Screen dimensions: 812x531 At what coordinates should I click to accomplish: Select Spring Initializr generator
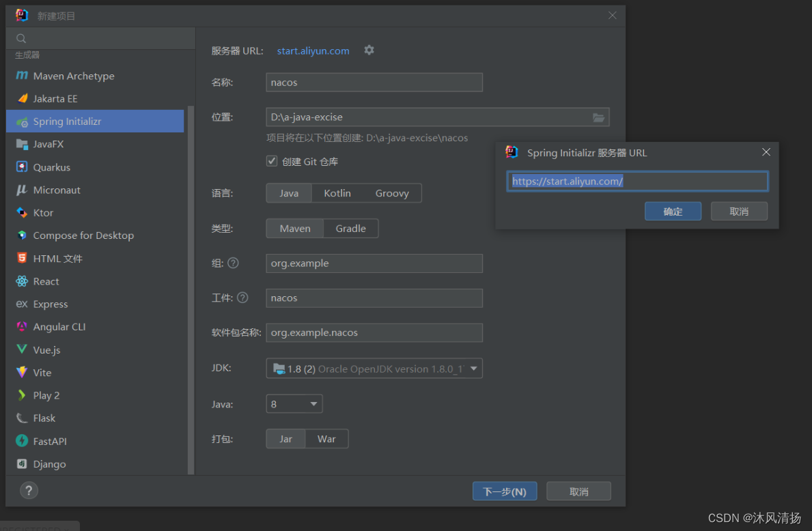click(95, 121)
